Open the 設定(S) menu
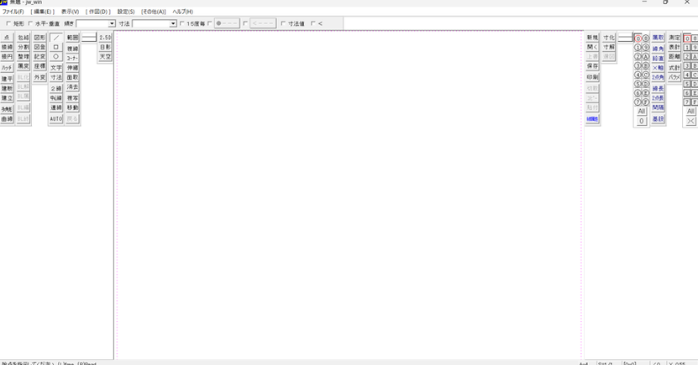Viewport: 698px width, 365px height. tap(126, 12)
